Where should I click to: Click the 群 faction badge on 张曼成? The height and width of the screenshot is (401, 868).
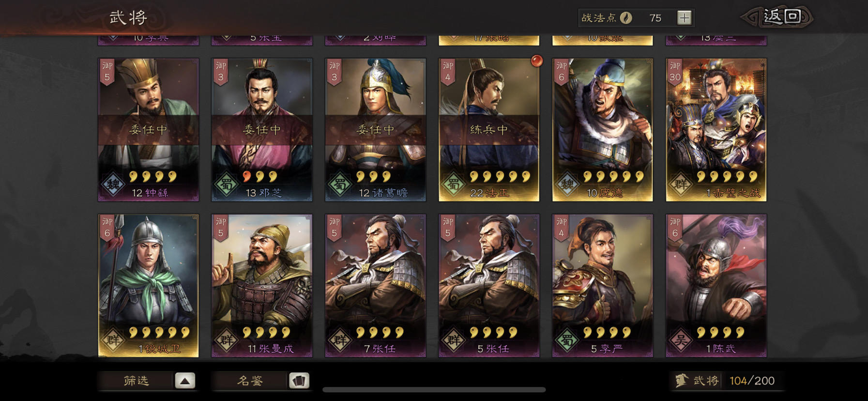(x=226, y=340)
